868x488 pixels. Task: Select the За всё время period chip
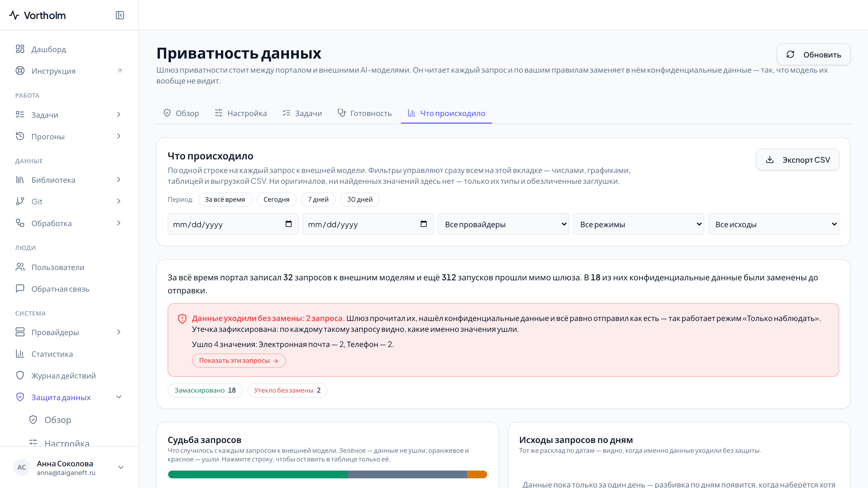(225, 199)
